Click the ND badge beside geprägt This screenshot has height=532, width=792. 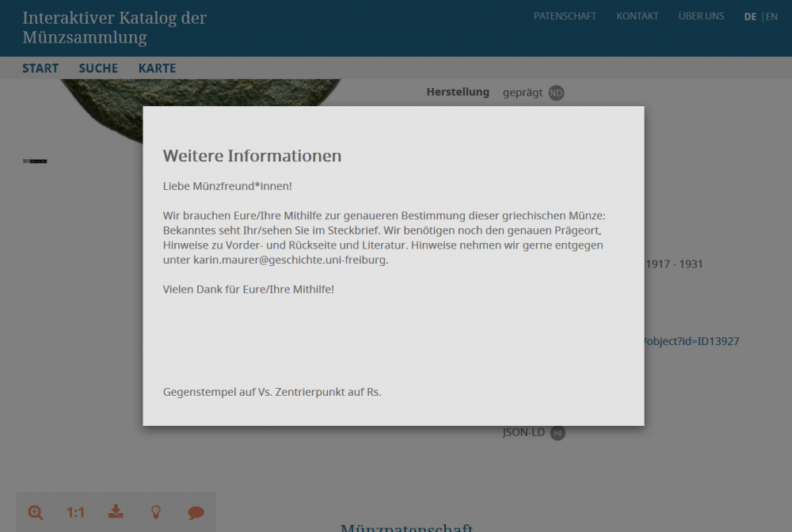[556, 93]
